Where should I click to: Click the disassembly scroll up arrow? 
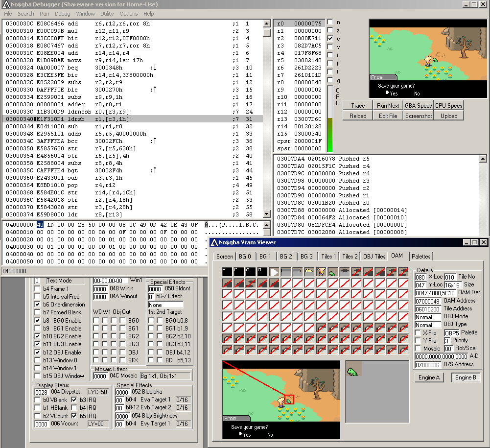point(267,24)
